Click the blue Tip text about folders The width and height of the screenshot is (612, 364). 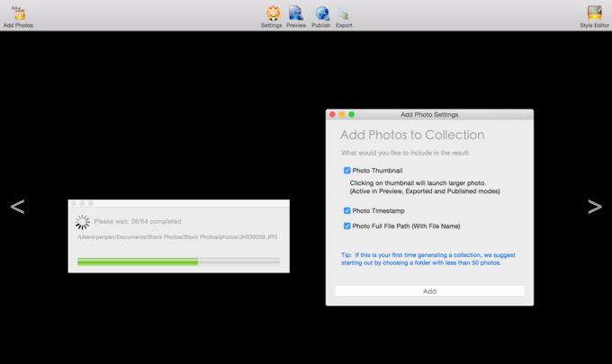428,259
